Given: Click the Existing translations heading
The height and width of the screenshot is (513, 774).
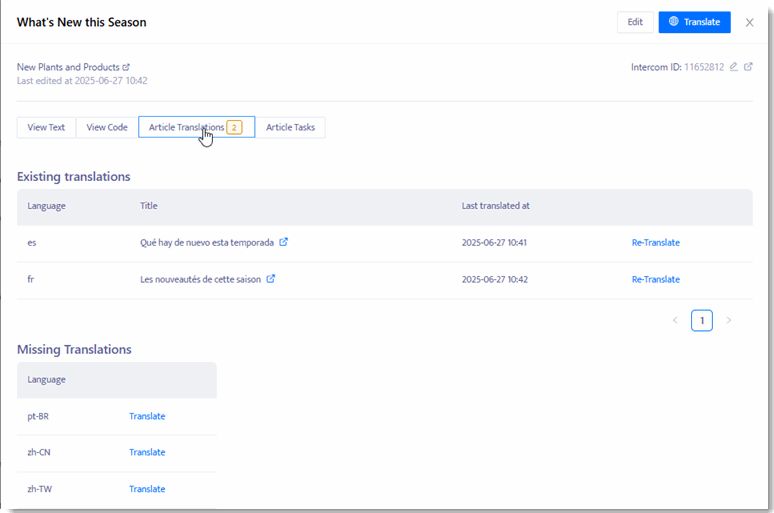Looking at the screenshot, I should point(74,177).
